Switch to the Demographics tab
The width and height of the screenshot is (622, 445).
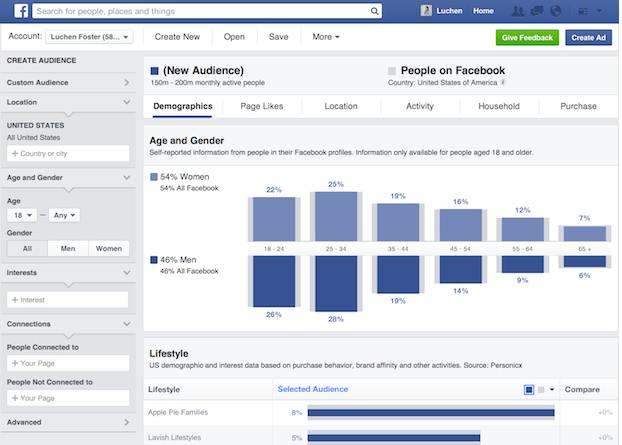[183, 106]
